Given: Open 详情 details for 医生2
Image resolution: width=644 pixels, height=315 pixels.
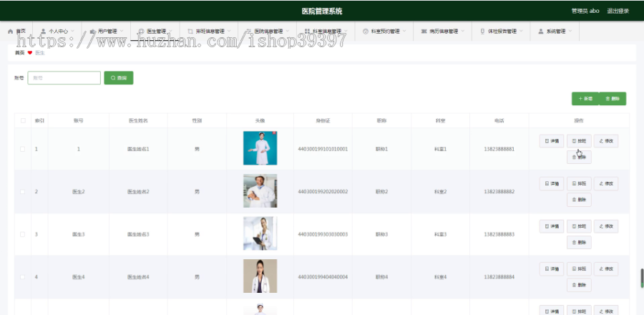Looking at the screenshot, I should (x=552, y=183).
